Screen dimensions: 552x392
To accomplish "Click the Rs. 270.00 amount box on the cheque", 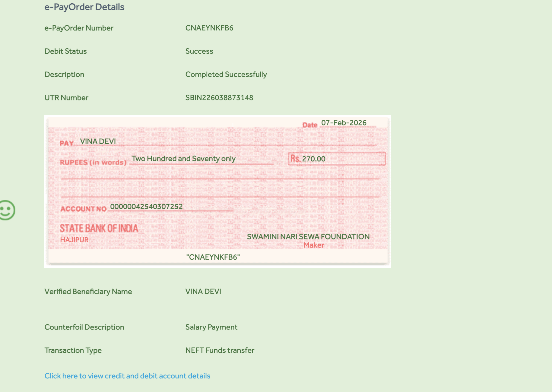I will pyautogui.click(x=337, y=159).
